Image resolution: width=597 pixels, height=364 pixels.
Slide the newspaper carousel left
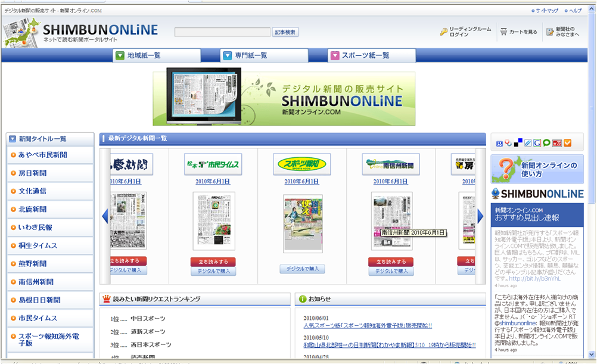pyautogui.click(x=105, y=216)
